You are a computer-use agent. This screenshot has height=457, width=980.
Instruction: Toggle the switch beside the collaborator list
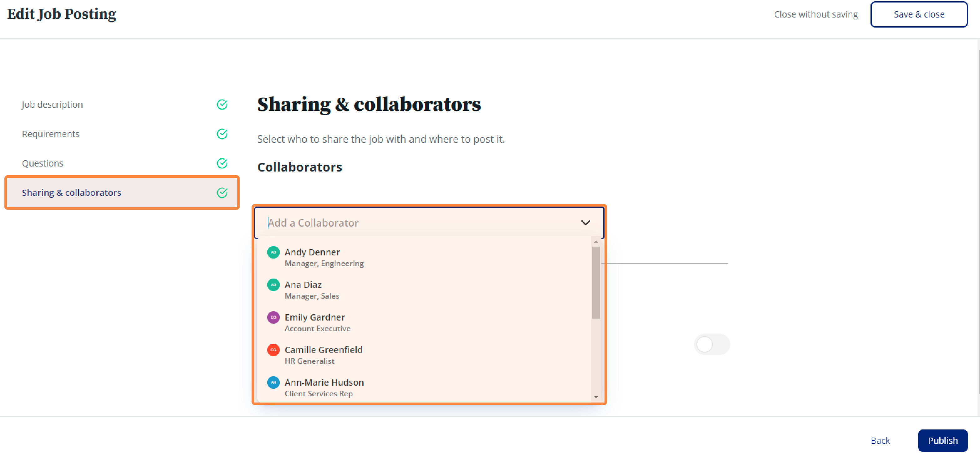(712, 344)
